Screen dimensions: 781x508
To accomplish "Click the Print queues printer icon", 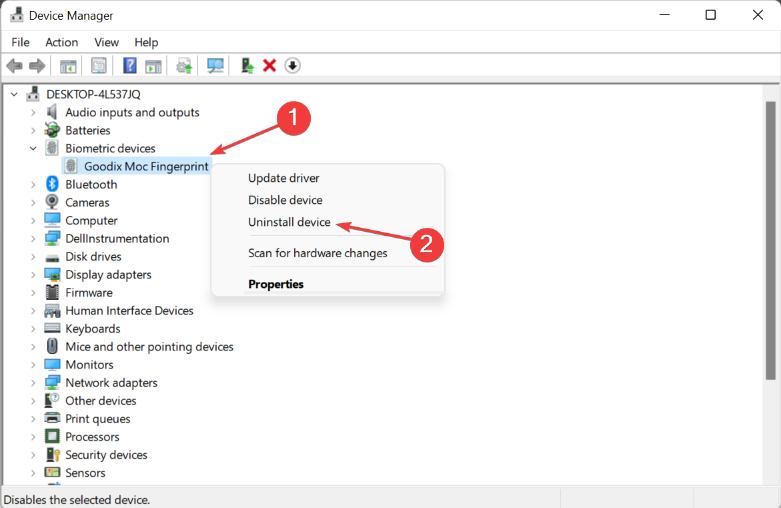I will (x=52, y=418).
